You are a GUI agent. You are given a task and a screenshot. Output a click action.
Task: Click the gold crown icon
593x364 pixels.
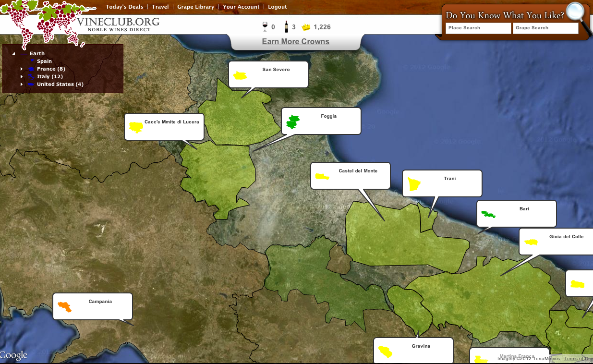[306, 27]
